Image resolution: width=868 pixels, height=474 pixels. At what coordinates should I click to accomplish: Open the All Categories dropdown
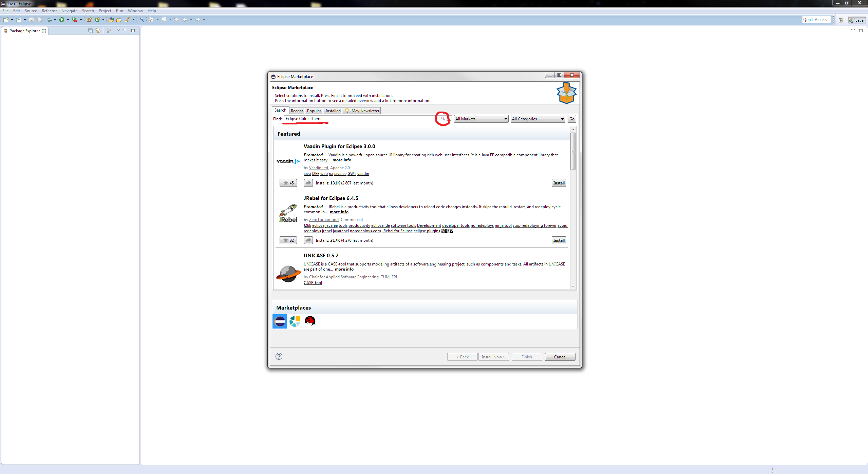coord(537,119)
